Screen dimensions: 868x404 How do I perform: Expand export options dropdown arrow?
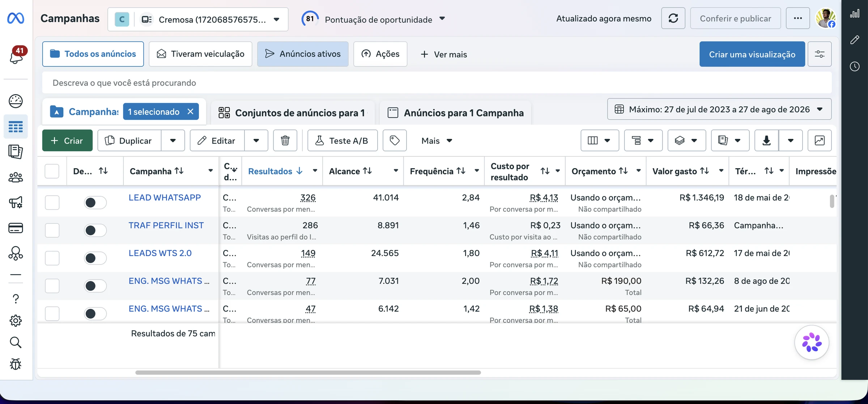pyautogui.click(x=791, y=140)
